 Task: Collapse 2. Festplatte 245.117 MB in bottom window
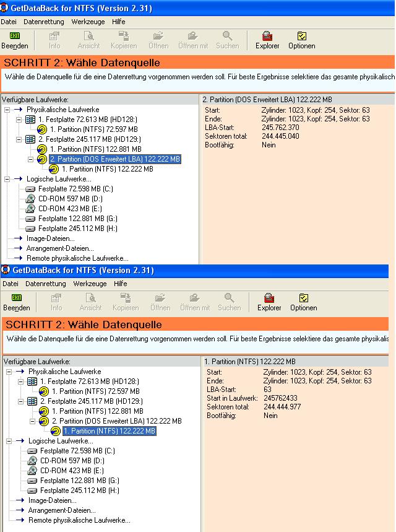pos(20,401)
